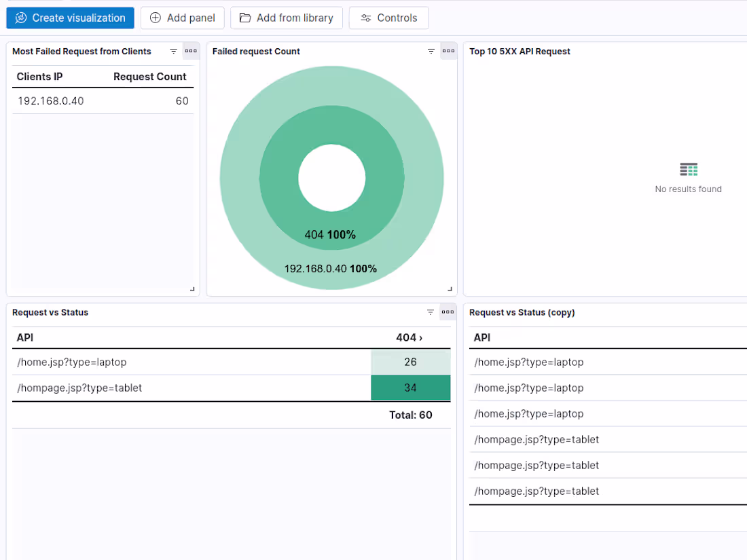
Task: Open the Controls menu
Action: click(388, 18)
